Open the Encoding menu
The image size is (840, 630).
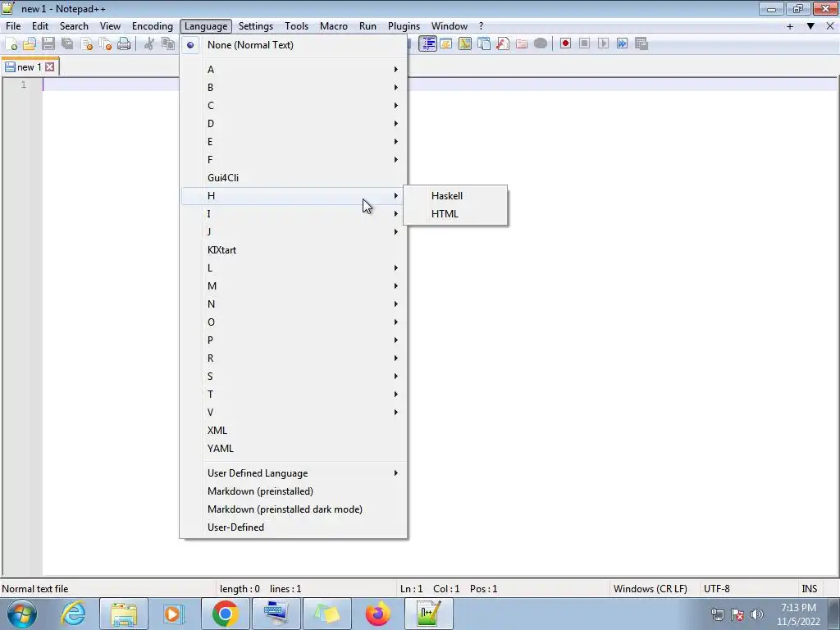152,26
